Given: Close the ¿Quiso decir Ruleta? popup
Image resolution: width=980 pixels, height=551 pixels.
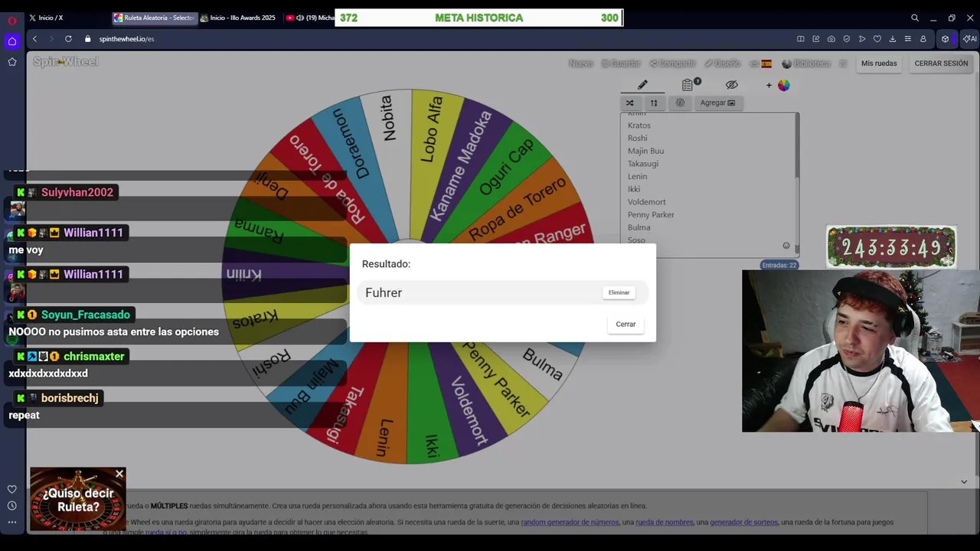Looking at the screenshot, I should coord(119,474).
